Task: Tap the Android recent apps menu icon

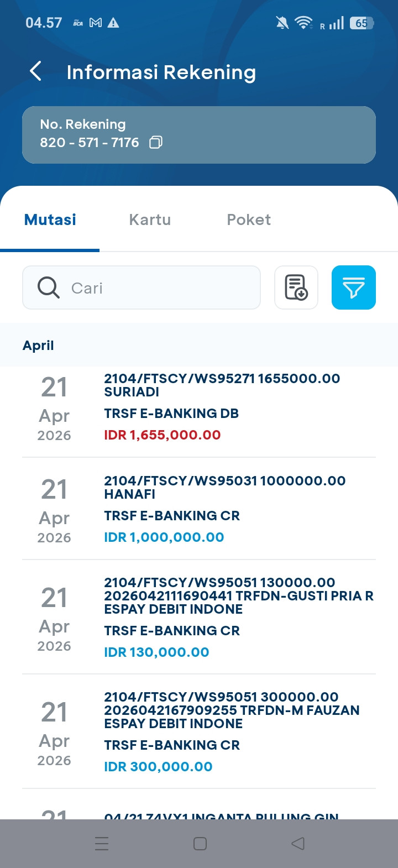Action: (x=102, y=843)
